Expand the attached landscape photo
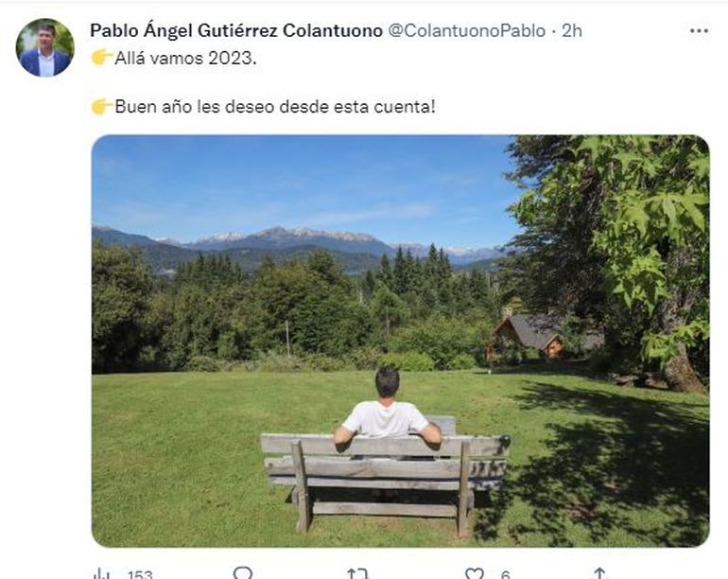The width and height of the screenshot is (728, 579). [400, 341]
